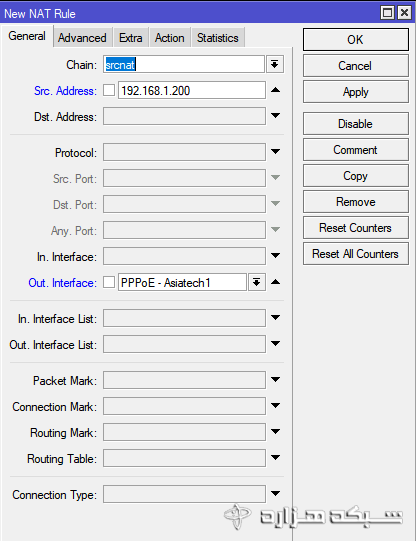Screen dimensions: 416x541
Task: Click the Reset All Counters button
Action: [356, 254]
